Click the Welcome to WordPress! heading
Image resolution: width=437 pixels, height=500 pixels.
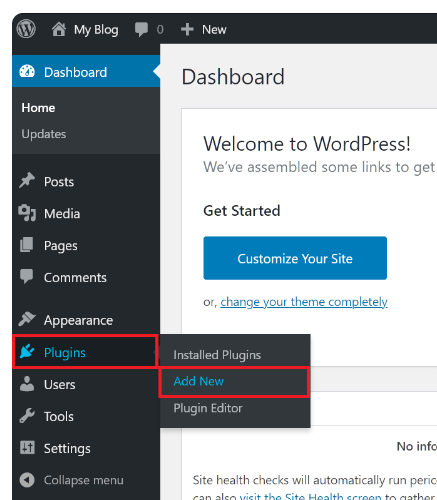[x=307, y=144]
